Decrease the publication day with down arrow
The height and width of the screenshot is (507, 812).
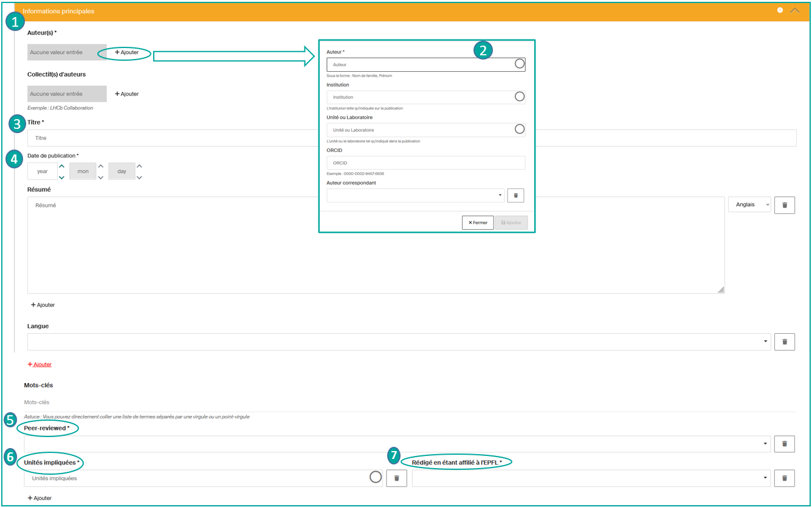(x=139, y=178)
